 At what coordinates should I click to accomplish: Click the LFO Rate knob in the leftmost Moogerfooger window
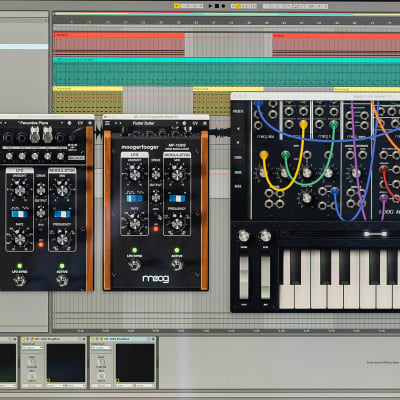(20, 239)
